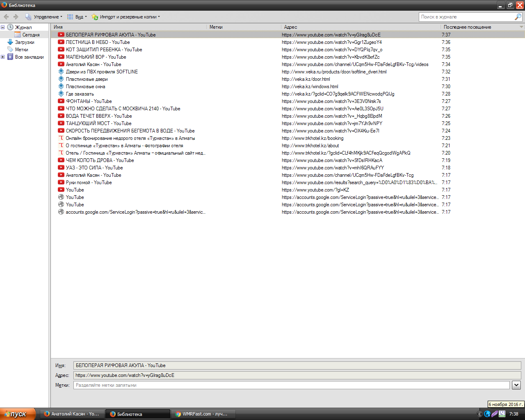Sort by Последнее посещение column header

[479, 27]
